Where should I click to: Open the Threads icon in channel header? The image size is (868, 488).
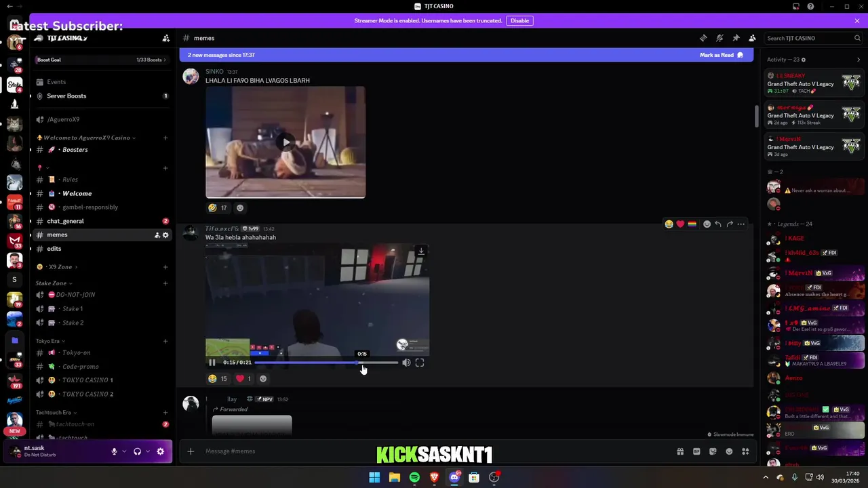[703, 38]
